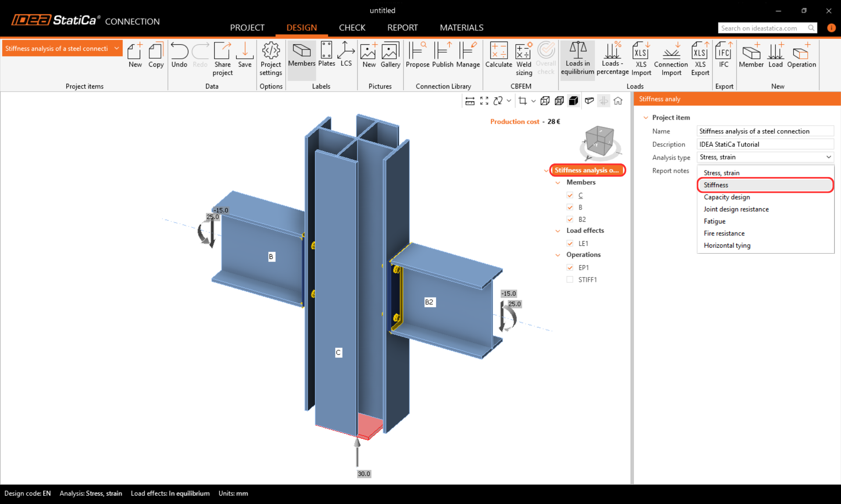Screen dimensions: 841x504
Task: Collapse the Load effects group
Action: (558, 231)
